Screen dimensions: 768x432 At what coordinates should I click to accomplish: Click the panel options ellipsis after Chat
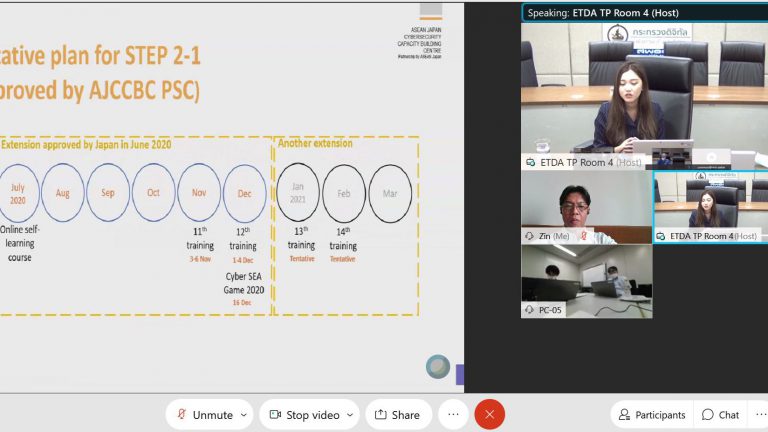click(x=761, y=415)
